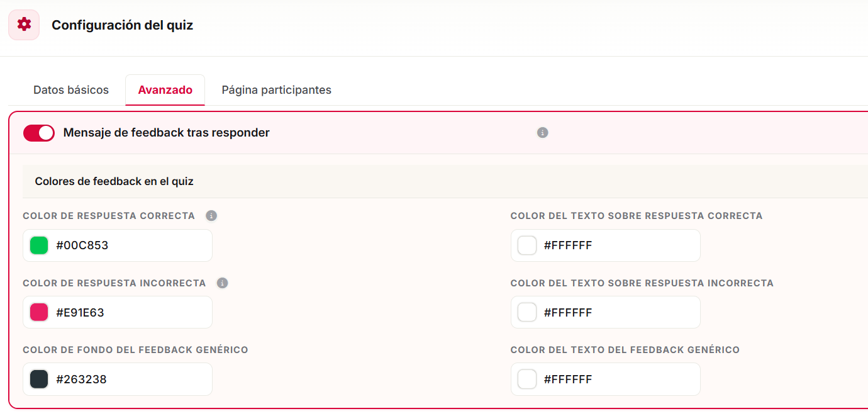
Task: Click the #00C853 hex color field
Action: (x=118, y=245)
